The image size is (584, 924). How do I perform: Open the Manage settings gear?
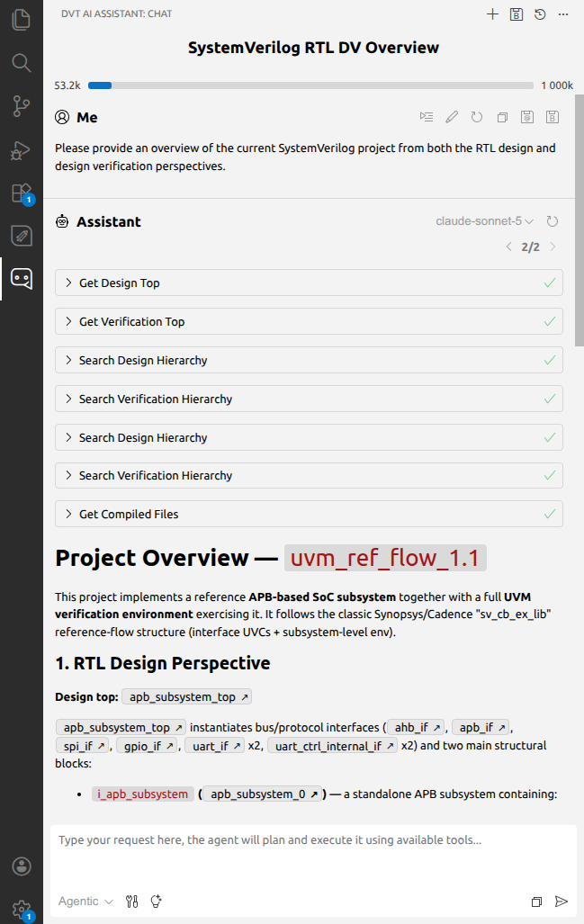tap(22, 910)
